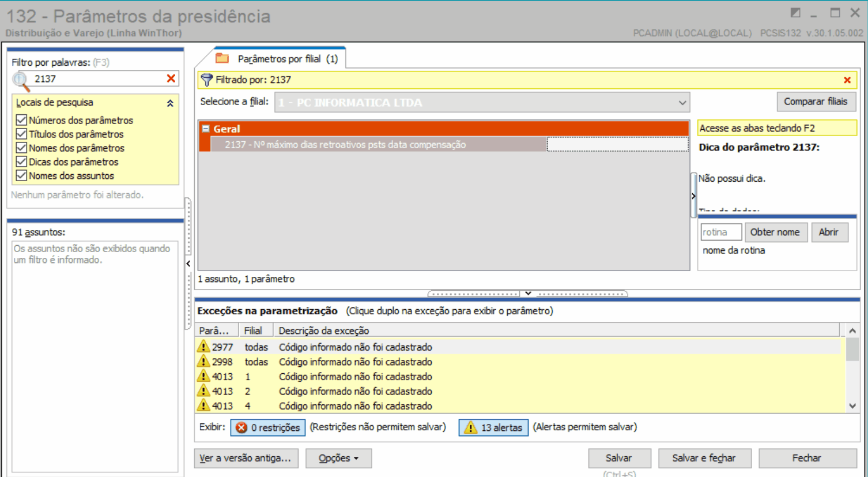
Task: Click 'Dica do parâmetro 2137:' heading
Action: [x=759, y=147]
